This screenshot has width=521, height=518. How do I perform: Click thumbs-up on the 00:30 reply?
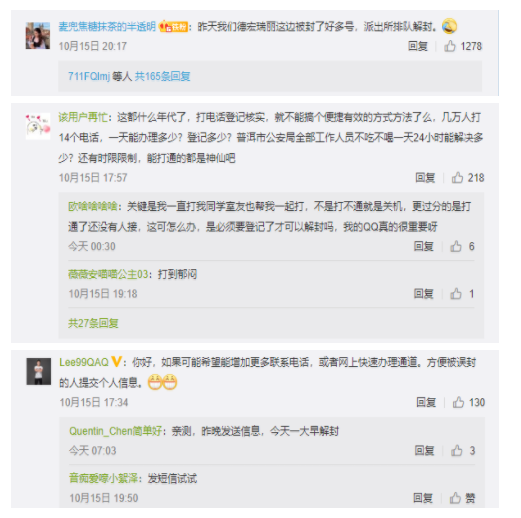point(456,246)
